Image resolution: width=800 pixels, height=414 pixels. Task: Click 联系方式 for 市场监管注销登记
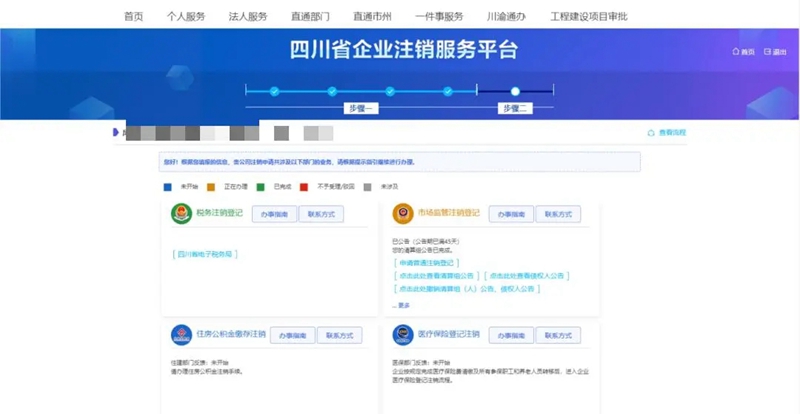coord(558,214)
